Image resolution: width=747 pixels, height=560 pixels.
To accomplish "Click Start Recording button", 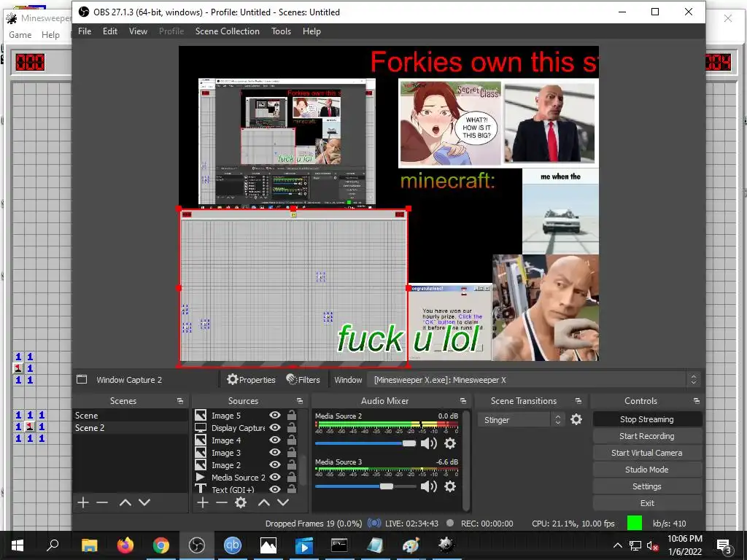I will 647,436.
